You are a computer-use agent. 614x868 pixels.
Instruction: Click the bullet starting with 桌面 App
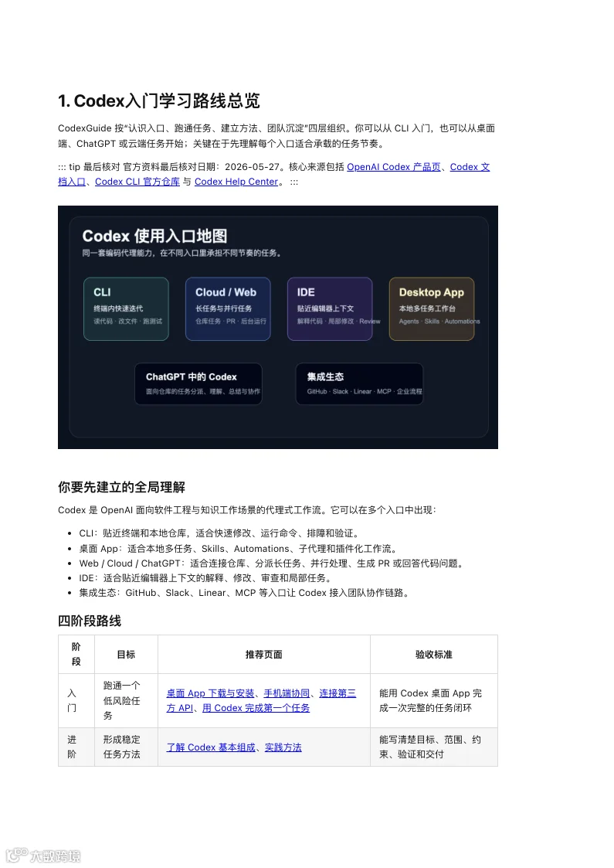[x=239, y=549]
